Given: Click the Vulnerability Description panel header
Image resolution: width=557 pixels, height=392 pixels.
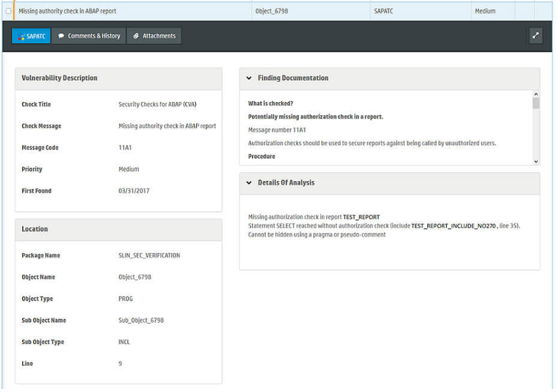Looking at the screenshot, I should coord(59,78).
